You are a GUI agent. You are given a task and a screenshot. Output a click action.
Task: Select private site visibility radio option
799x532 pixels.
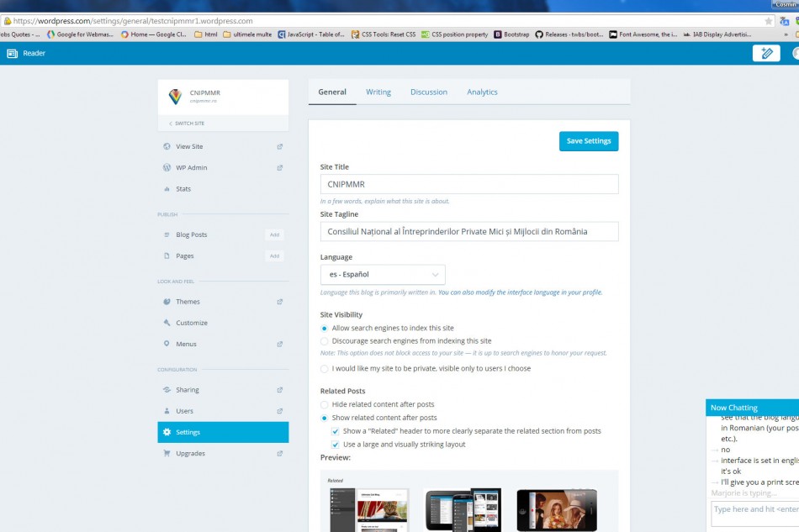click(325, 368)
